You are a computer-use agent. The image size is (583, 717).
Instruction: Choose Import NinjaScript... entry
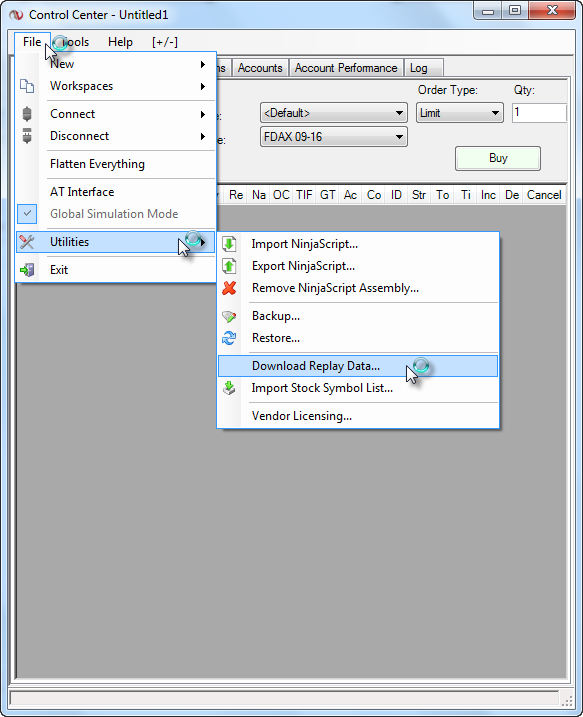coord(358,244)
